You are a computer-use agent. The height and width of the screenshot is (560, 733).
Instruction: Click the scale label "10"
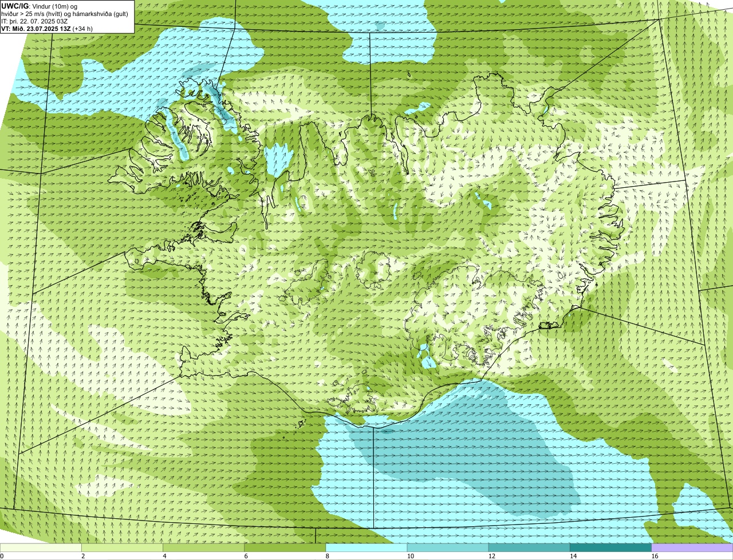tap(411, 556)
